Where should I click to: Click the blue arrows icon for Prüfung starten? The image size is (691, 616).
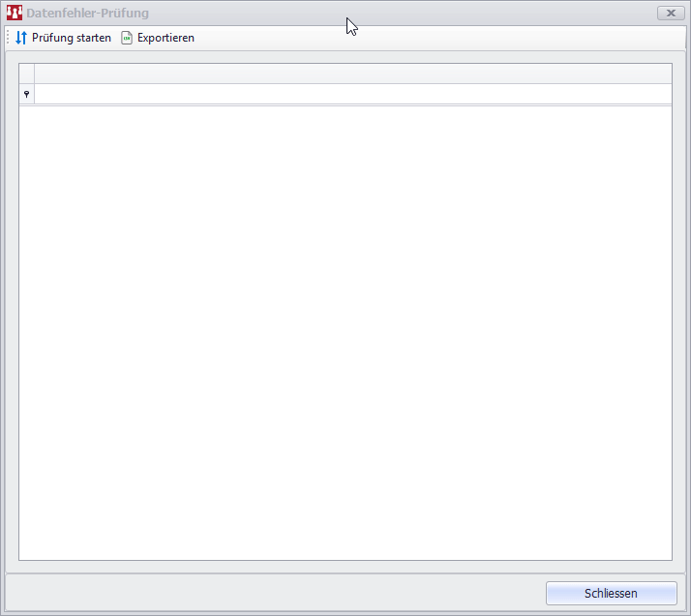coord(21,38)
